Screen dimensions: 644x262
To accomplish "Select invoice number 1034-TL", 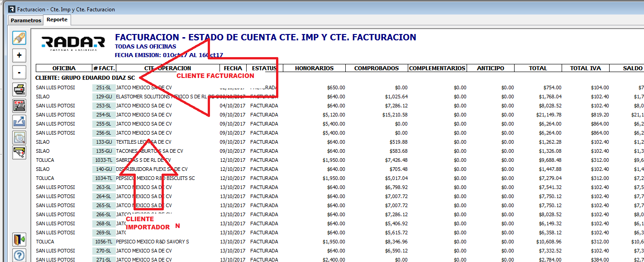I will (104, 178).
